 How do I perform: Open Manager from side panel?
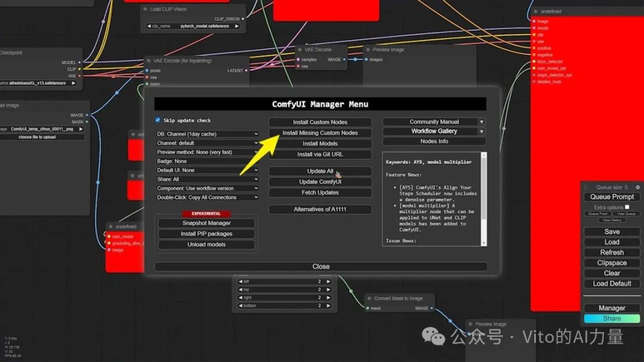coord(612,308)
